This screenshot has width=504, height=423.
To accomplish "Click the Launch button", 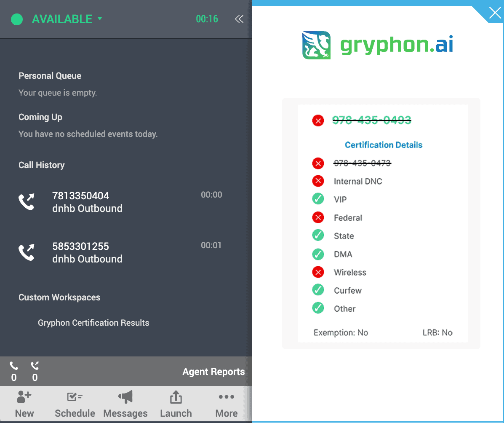I will [x=176, y=404].
